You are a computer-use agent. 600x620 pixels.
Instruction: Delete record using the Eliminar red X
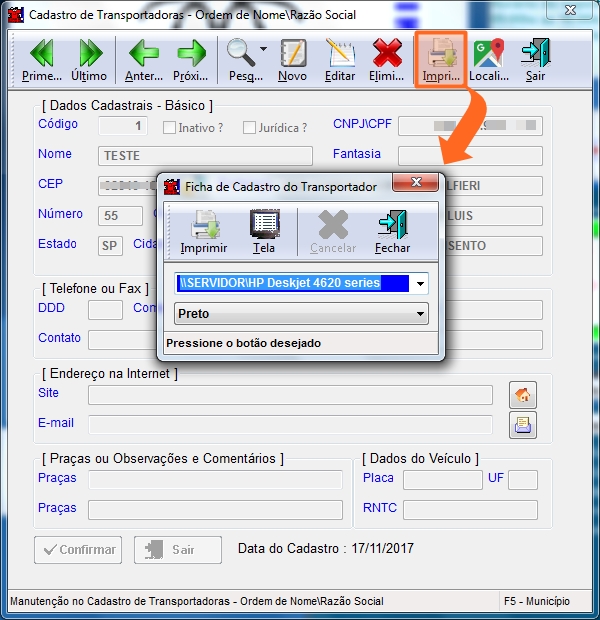(387, 59)
